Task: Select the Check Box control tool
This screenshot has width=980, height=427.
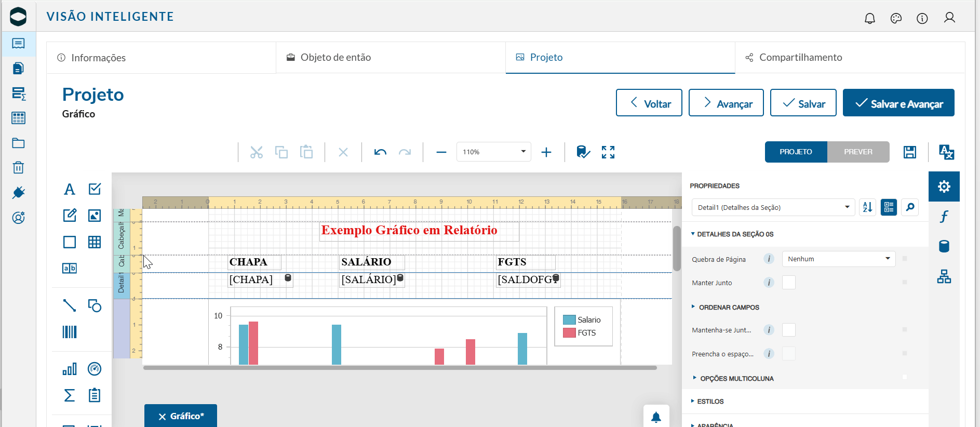Action: coord(95,189)
